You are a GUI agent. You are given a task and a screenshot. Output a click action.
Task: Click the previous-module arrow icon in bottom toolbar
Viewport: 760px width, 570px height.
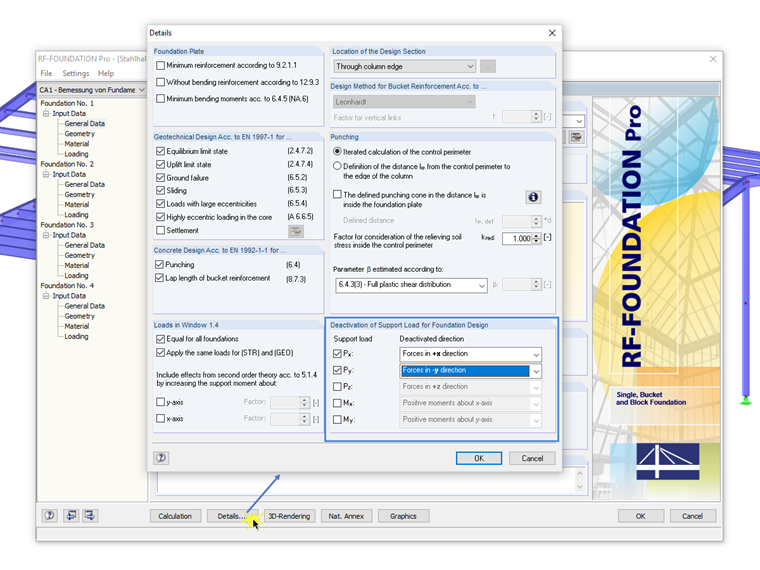[71, 515]
